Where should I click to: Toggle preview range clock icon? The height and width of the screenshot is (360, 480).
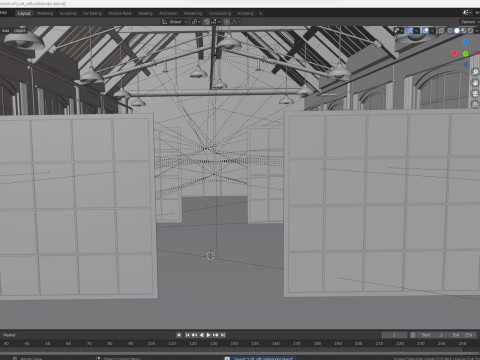413,335
